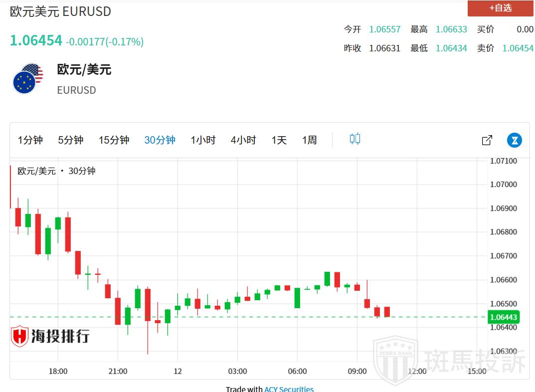Click the candlestick chart type icon
The width and height of the screenshot is (535, 392).
pyautogui.click(x=355, y=140)
